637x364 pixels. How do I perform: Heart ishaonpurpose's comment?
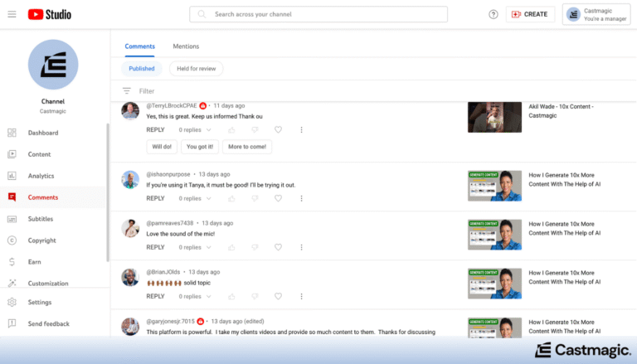coord(278,199)
